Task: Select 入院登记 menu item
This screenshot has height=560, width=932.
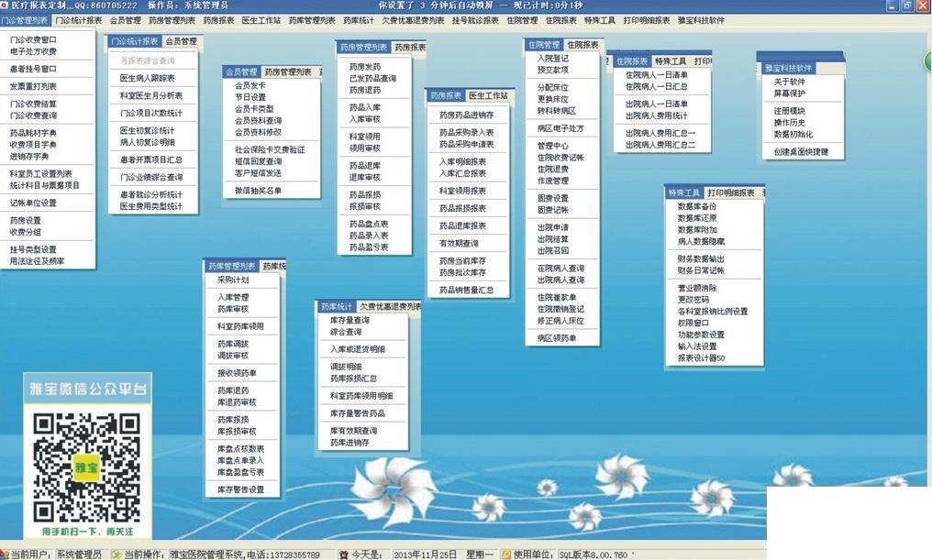Action: tap(553, 58)
